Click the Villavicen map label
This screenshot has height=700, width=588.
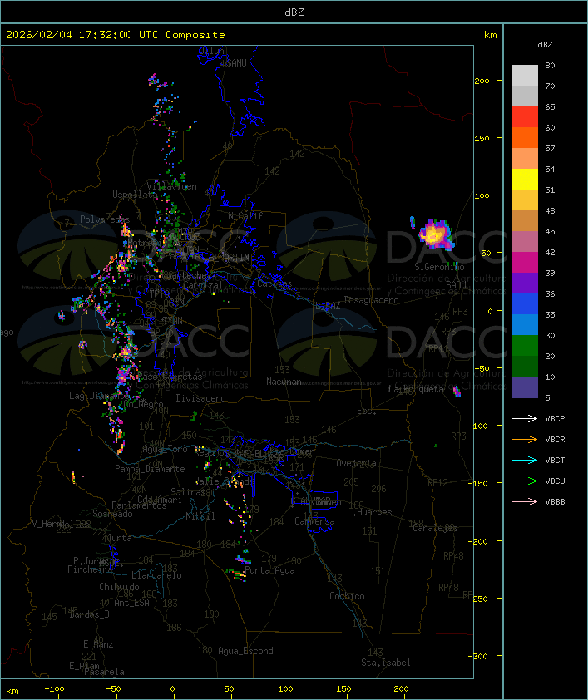click(x=172, y=186)
